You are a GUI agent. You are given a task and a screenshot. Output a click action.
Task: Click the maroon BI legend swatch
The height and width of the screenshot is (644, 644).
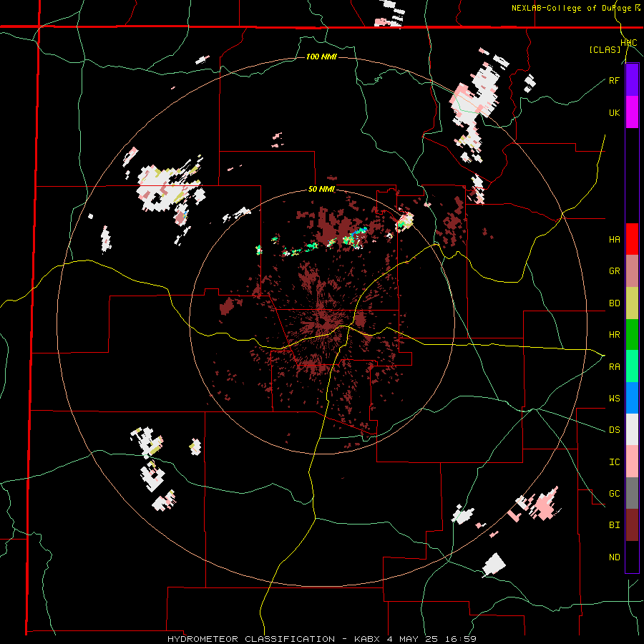click(632, 525)
